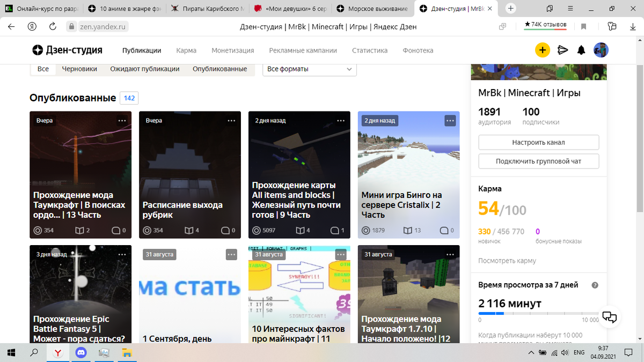The height and width of the screenshot is (362, 644).
Task: Open three-dots menu on 1 Сентября card
Action: tap(231, 255)
